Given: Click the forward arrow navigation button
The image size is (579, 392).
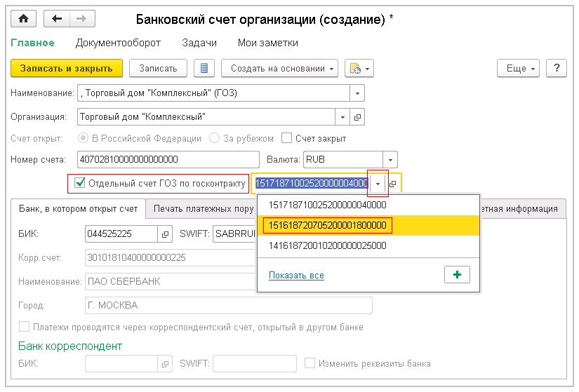Looking at the screenshot, I should 81,20.
